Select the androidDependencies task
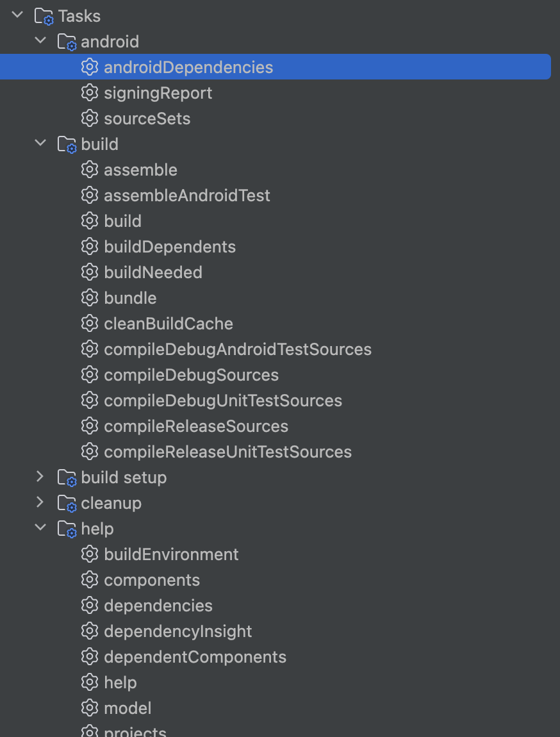Image resolution: width=560 pixels, height=737 pixels. coord(188,67)
